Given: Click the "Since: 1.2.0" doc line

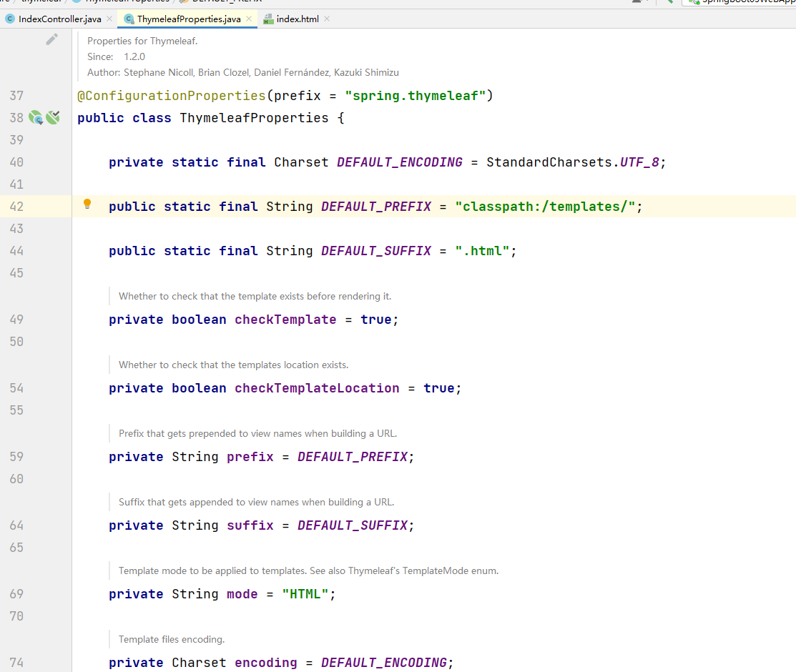Looking at the screenshot, I should coord(116,57).
